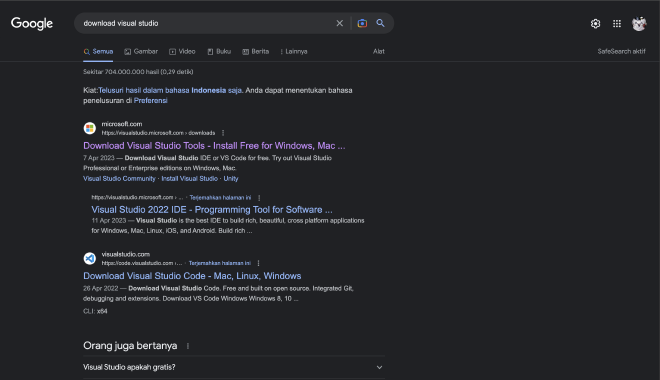Click the code.visualstudio.com URL
This screenshot has height=380, width=660.
pyautogui.click(x=141, y=263)
